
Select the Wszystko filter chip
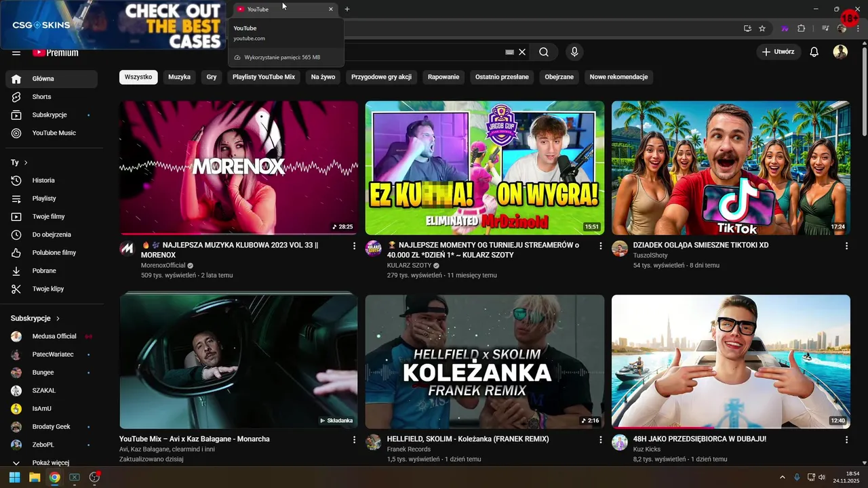tap(138, 77)
